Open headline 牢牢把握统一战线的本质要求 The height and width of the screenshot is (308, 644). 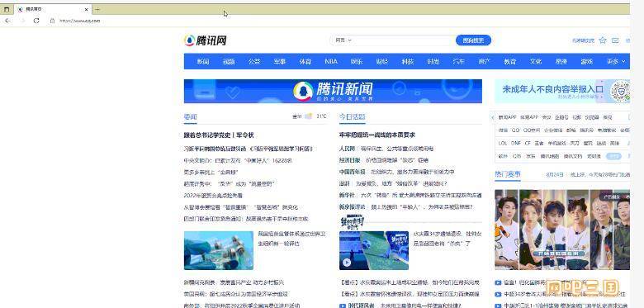click(377, 135)
